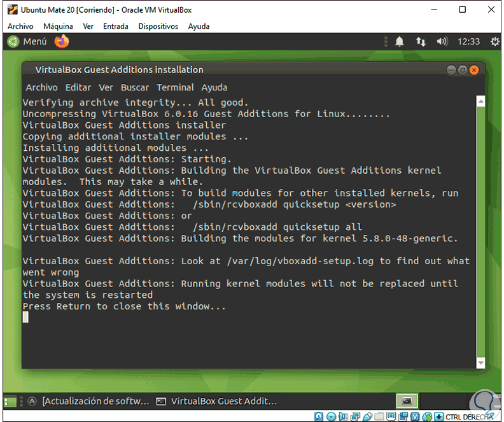Image resolution: width=504 pixels, height=422 pixels.
Task: Minimize the Guest Additions installation terminal
Action: pos(451,70)
